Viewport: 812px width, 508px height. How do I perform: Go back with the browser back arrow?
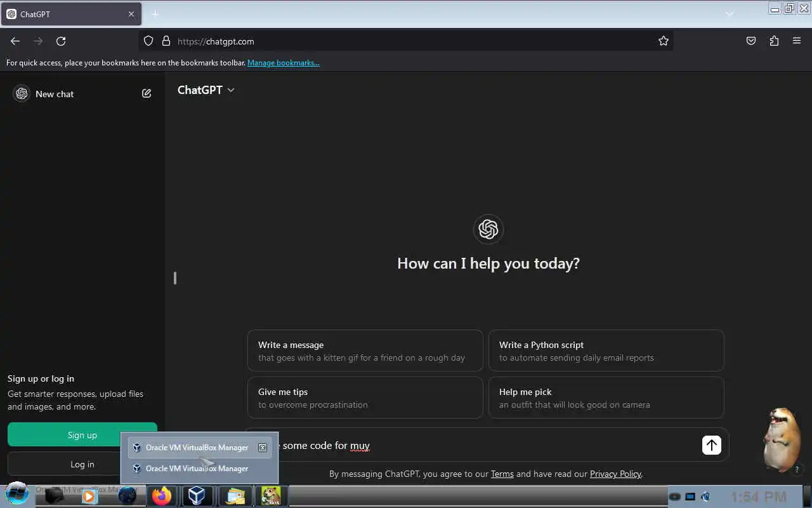point(15,41)
